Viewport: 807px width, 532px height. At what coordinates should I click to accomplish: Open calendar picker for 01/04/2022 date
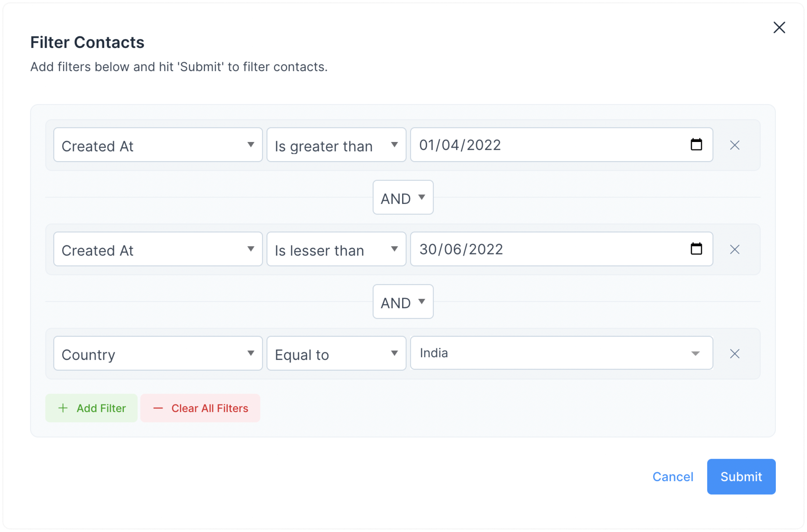(x=696, y=145)
